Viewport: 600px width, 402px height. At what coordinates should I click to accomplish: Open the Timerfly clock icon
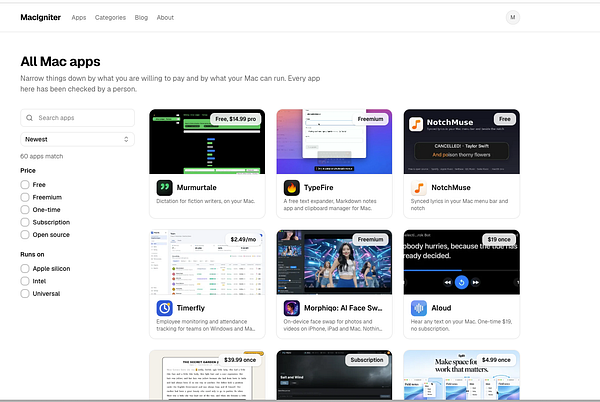tap(165, 308)
